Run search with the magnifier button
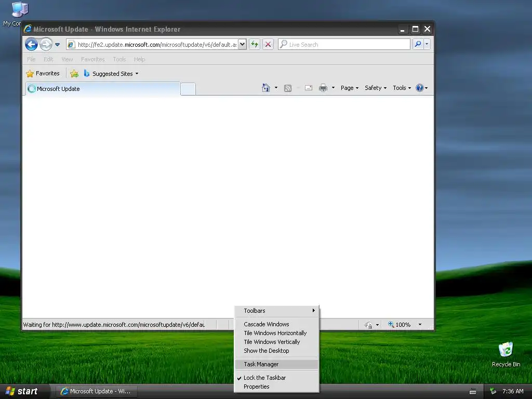Viewport: 532px width, 399px height. [418, 44]
